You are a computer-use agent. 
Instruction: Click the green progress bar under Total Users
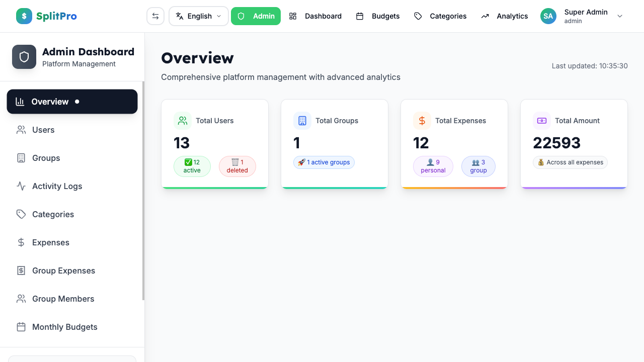214,187
